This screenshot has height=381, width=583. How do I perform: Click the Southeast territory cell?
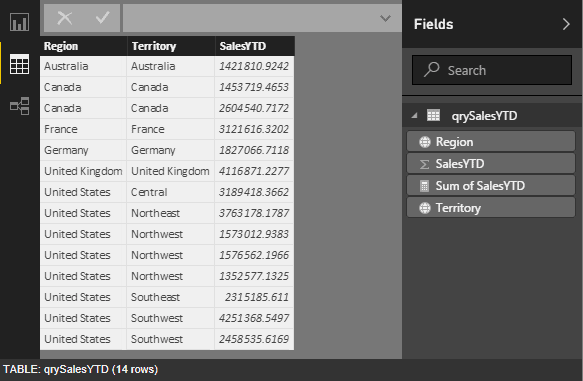(155, 297)
